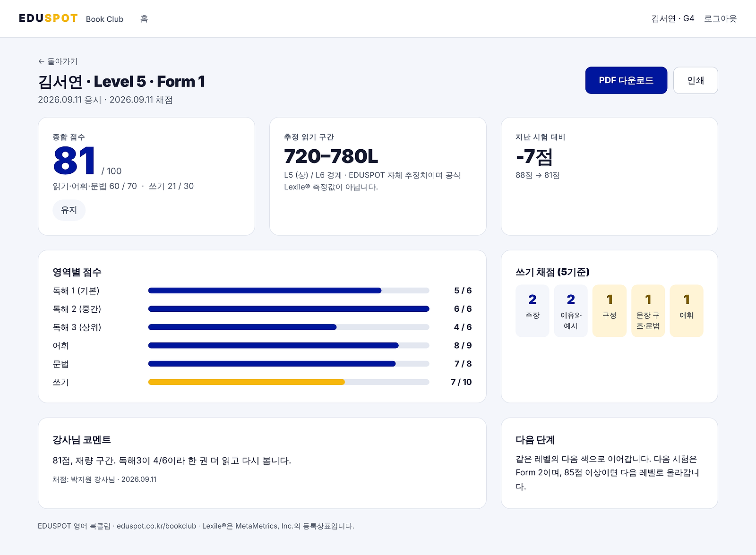Click the 쓰기 채점 (5기준) heading
The height and width of the screenshot is (555, 756).
[552, 272]
